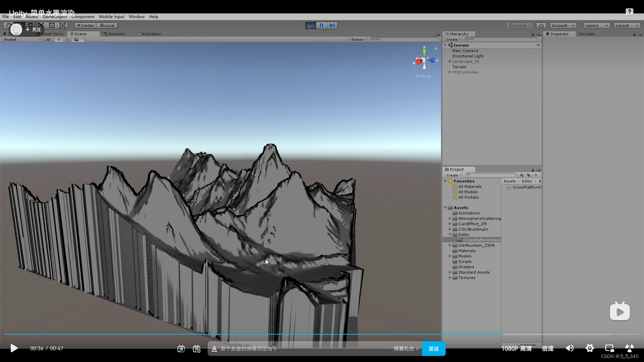Screen dimensions: 644x362
Task: Toggle danmaku bullet comments switch
Action: [181, 349]
